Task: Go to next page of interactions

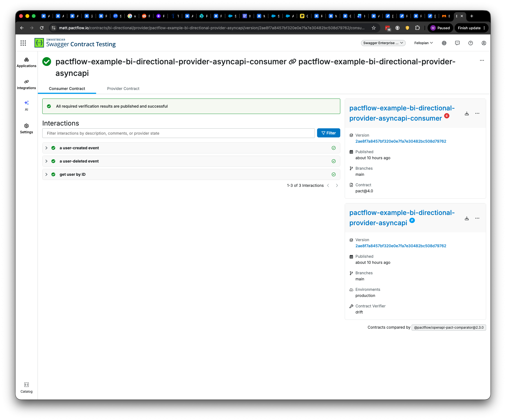Action: click(x=337, y=185)
